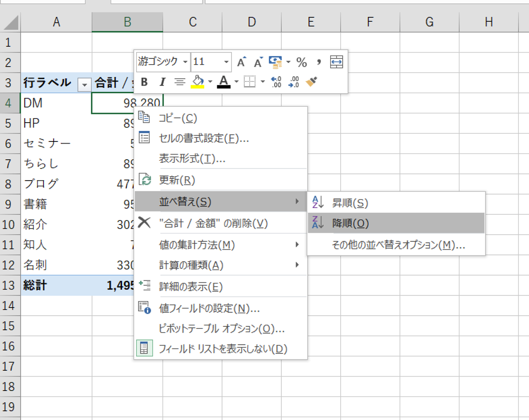Click the field list icon at menu bottom

pos(144,348)
